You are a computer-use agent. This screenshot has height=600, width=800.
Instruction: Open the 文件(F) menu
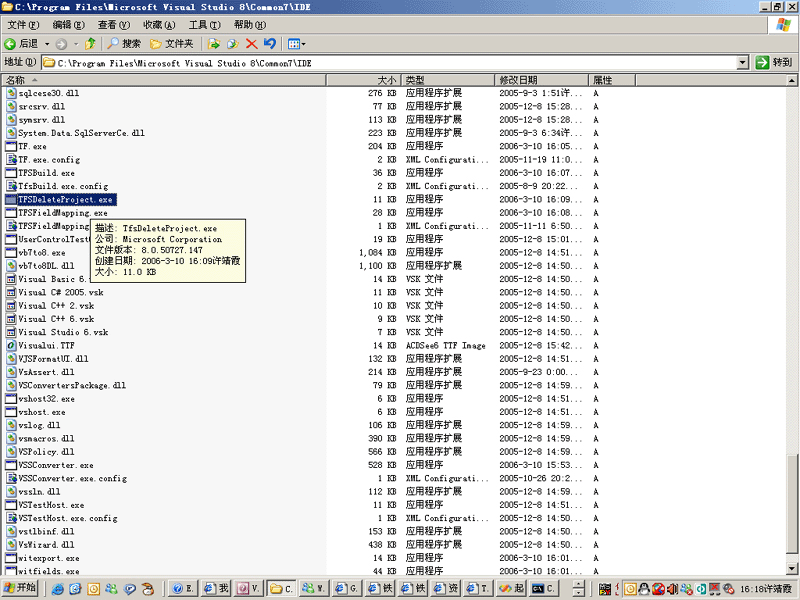pos(23,24)
